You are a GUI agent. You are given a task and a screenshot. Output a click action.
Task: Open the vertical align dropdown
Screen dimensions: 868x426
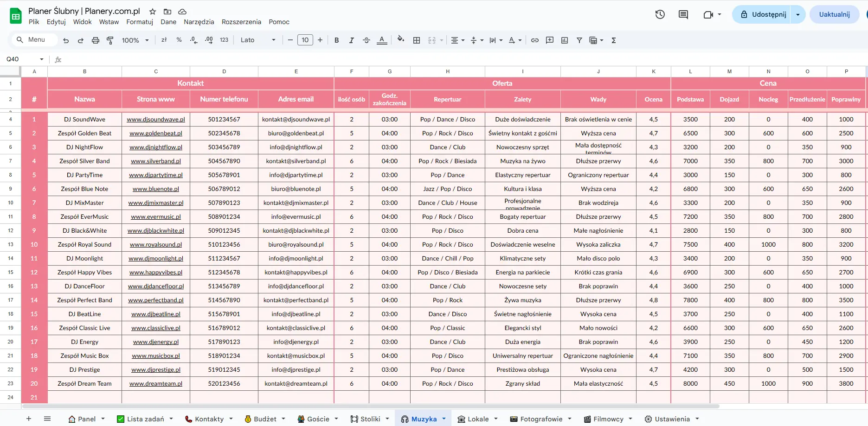coord(477,40)
